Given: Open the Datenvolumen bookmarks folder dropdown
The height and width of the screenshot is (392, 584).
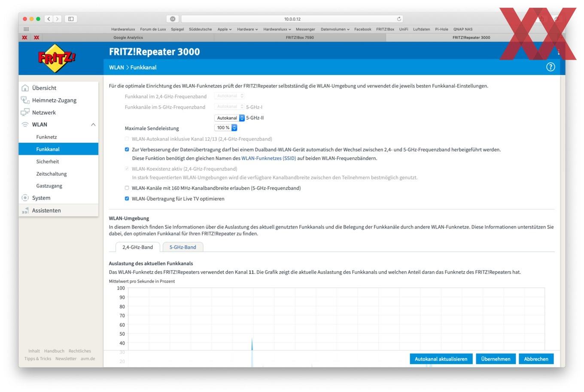Looking at the screenshot, I should [335, 29].
